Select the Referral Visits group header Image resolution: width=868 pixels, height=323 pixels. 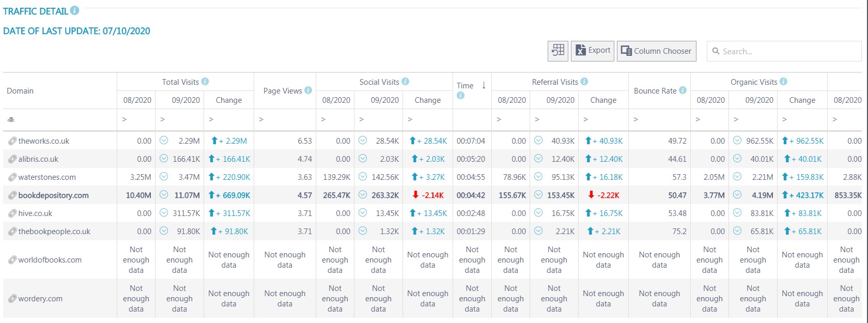[x=555, y=82]
